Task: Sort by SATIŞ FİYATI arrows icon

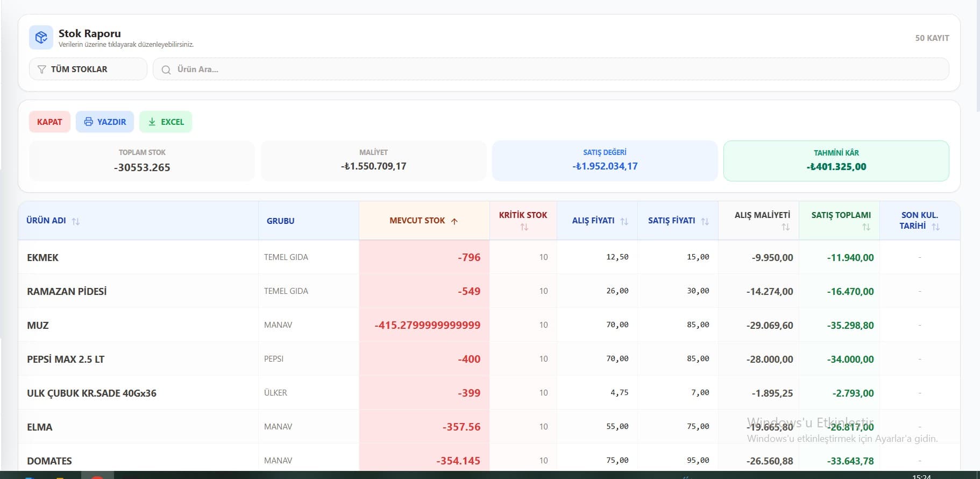Action: coord(705,221)
